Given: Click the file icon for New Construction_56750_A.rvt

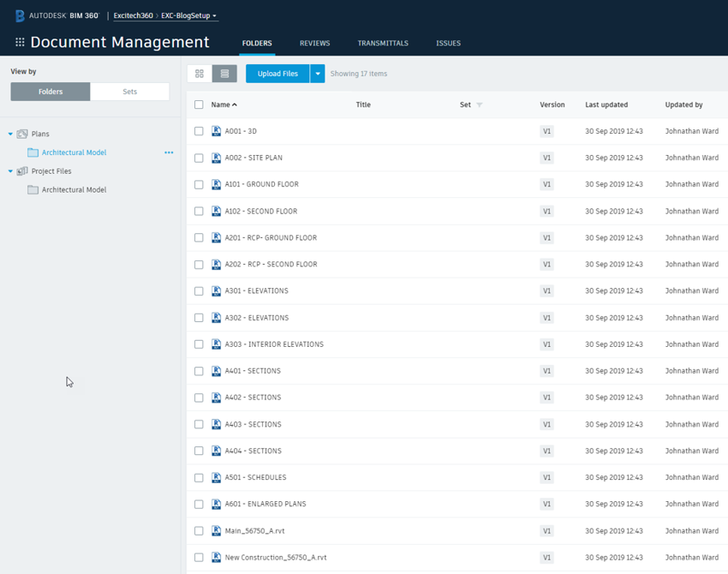Looking at the screenshot, I should pyautogui.click(x=217, y=557).
